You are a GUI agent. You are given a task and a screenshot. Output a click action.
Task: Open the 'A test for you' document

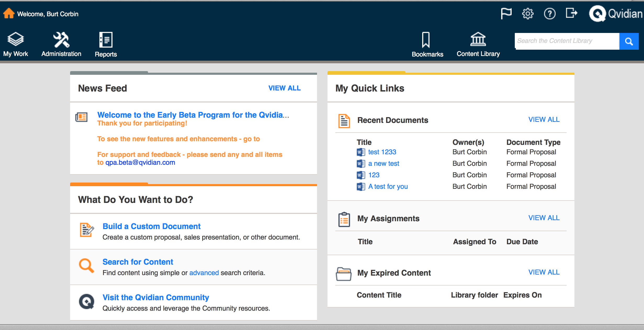(x=388, y=186)
